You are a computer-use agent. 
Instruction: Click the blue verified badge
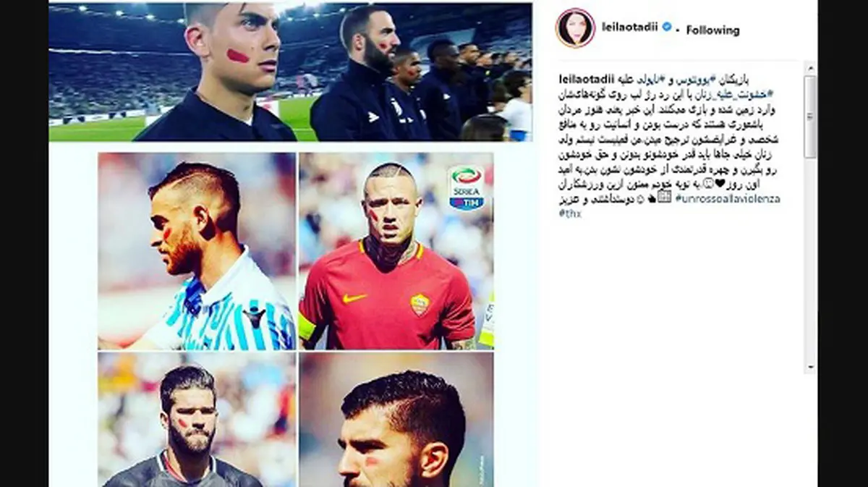667,27
